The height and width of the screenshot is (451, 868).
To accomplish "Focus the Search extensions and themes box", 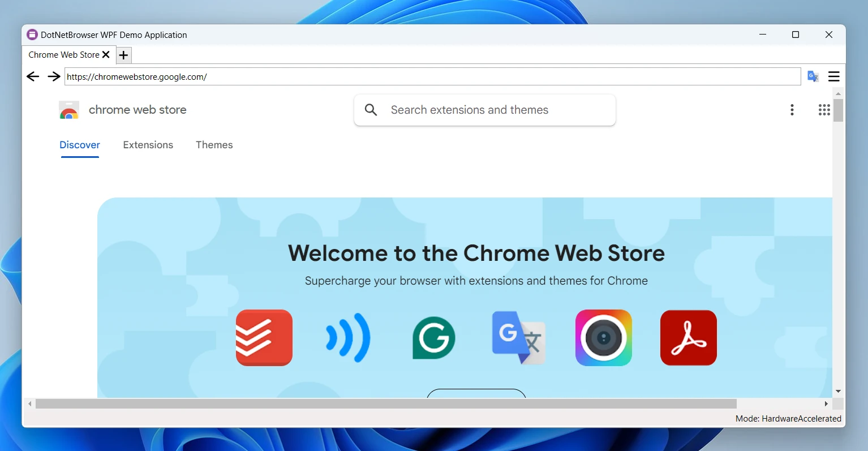I will (x=485, y=110).
